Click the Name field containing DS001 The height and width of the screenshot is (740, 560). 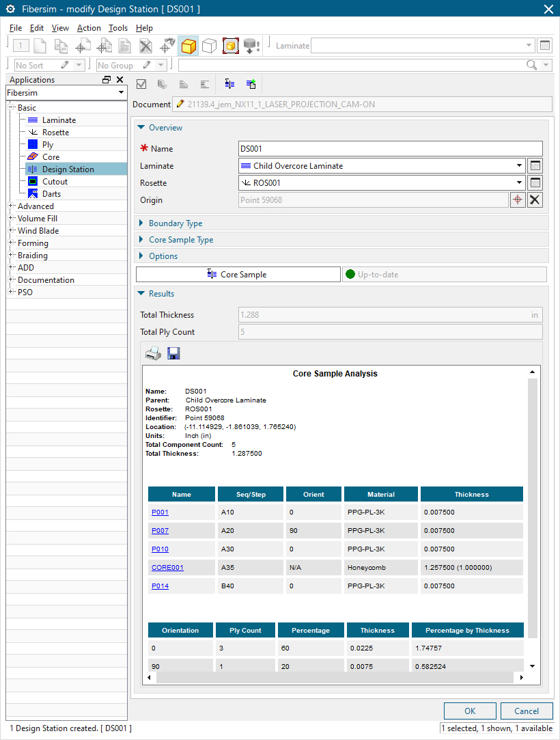(390, 148)
